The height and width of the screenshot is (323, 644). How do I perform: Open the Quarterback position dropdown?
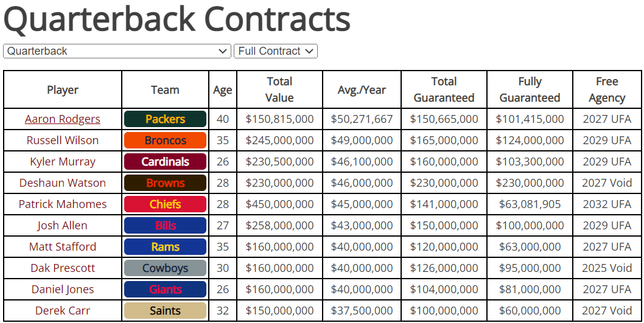117,51
